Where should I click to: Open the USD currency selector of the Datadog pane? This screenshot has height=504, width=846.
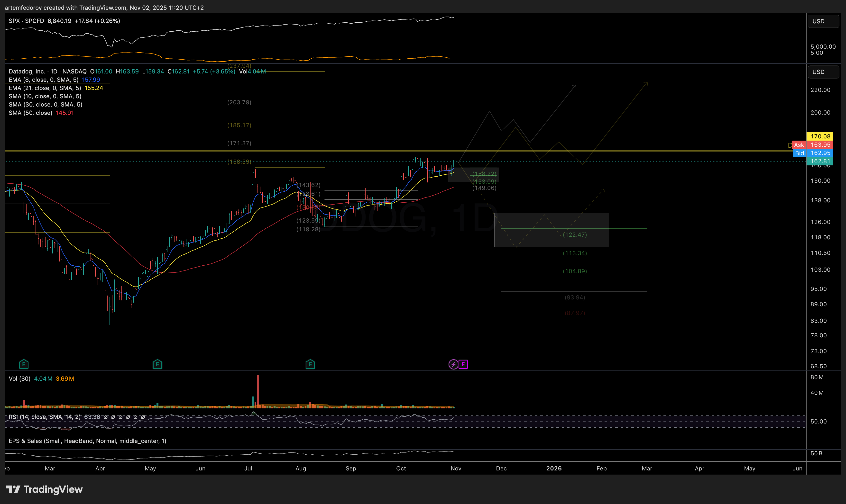823,72
